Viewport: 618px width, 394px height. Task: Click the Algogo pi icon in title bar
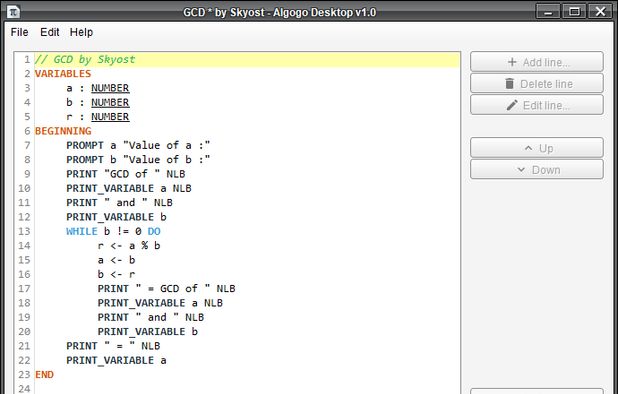click(x=14, y=12)
